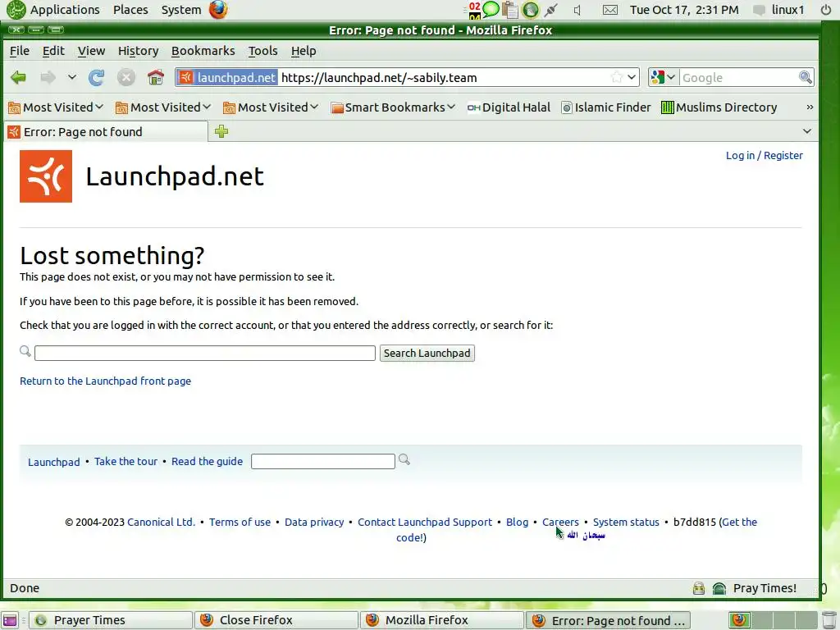Go to the home page via house icon
The image size is (840, 630).
[x=156, y=78]
